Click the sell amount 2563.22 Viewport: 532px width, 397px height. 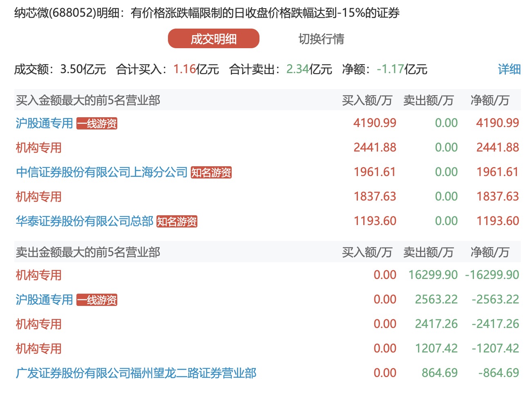[436, 299]
